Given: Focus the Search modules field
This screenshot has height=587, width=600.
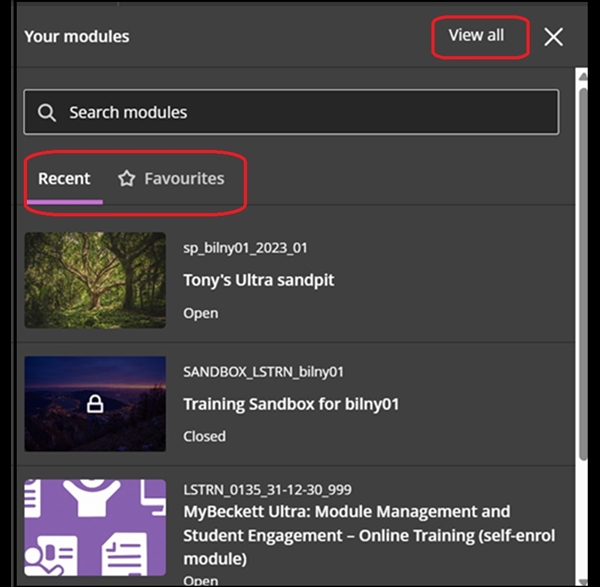Looking at the screenshot, I should tap(291, 112).
